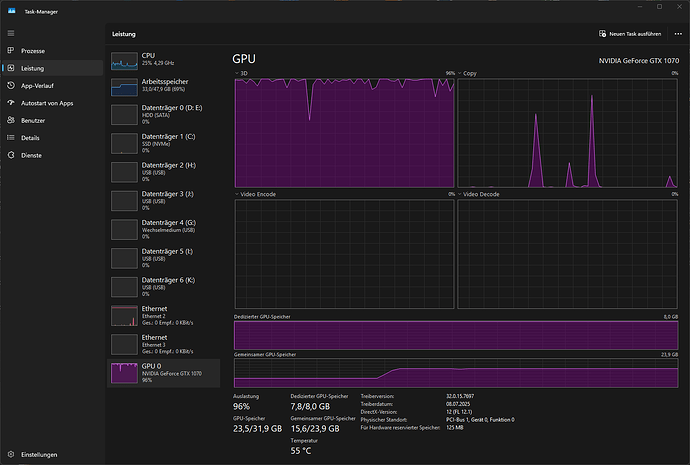690x465 pixels.
Task: Click the Gemeinsamer GPU-Speicher usage graph
Action: tap(456, 373)
